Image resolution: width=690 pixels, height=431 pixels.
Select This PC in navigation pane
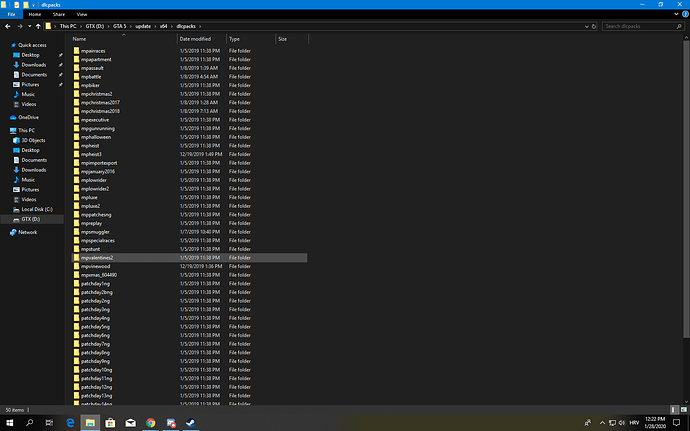[26, 131]
